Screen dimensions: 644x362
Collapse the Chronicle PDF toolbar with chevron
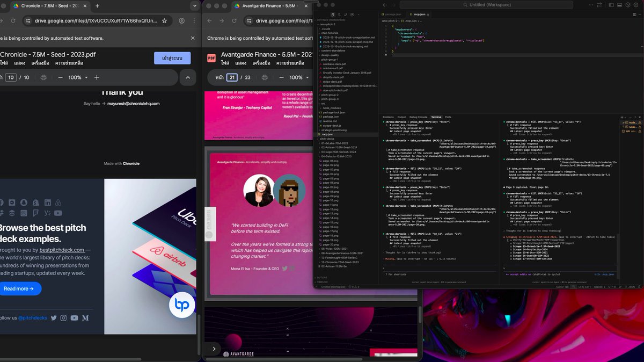click(x=187, y=77)
